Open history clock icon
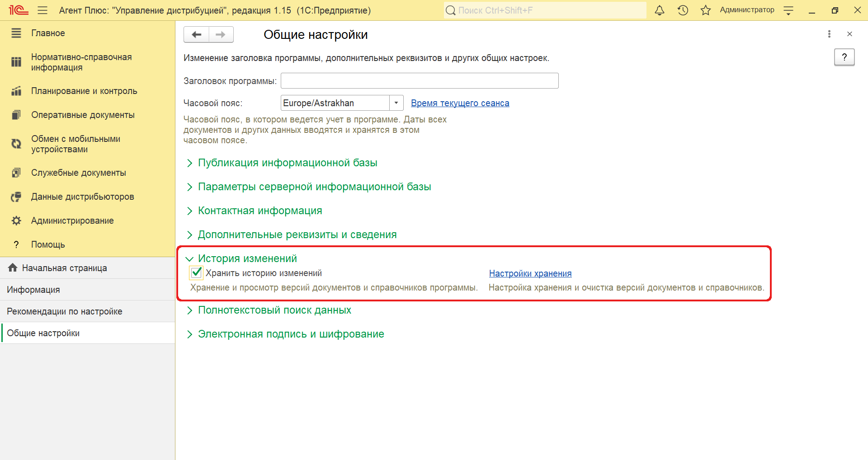This screenshot has width=868, height=460. point(683,10)
